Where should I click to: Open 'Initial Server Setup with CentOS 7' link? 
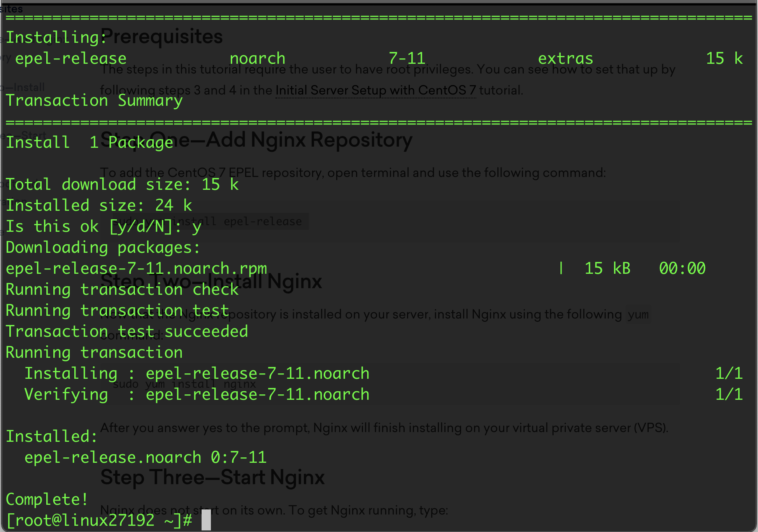pyautogui.click(x=375, y=90)
